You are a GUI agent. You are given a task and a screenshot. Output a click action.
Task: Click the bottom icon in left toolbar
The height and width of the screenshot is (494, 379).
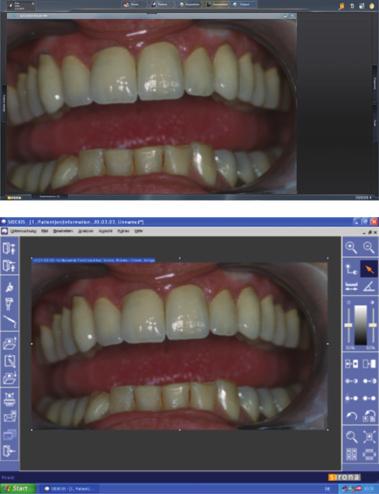pyautogui.click(x=9, y=452)
